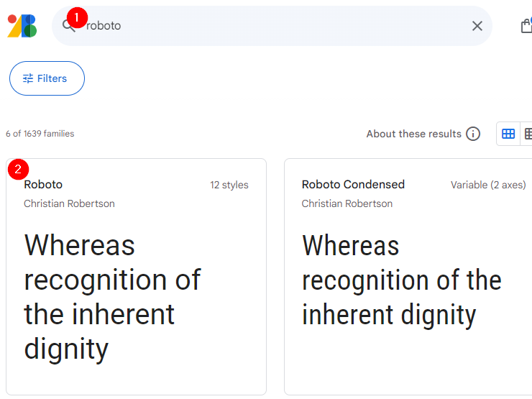Open the Filters panel

click(47, 78)
